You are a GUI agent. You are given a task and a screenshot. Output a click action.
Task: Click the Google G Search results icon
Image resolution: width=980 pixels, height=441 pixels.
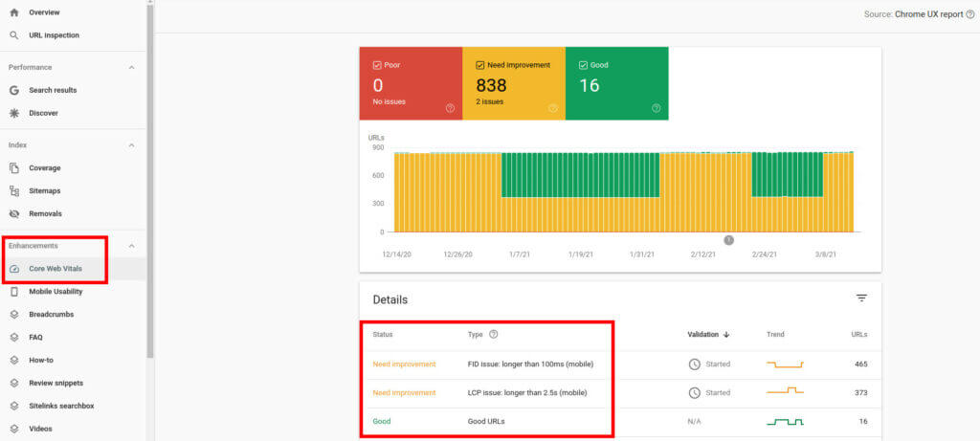[14, 91]
